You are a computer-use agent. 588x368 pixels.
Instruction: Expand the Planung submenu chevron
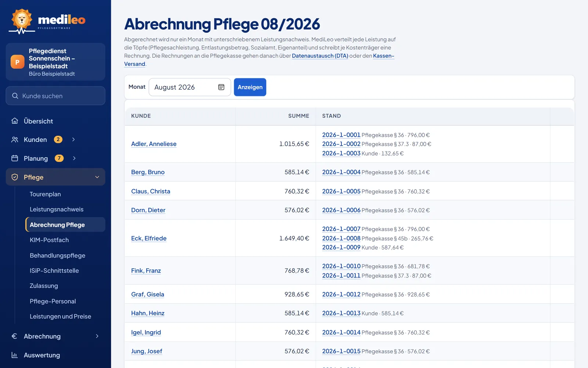[x=74, y=158]
